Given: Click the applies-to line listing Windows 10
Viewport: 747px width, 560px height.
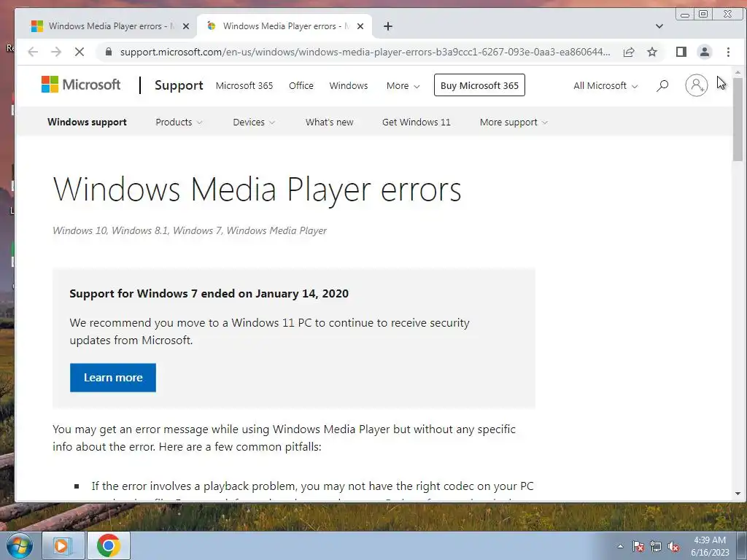Looking at the screenshot, I should 190,230.
